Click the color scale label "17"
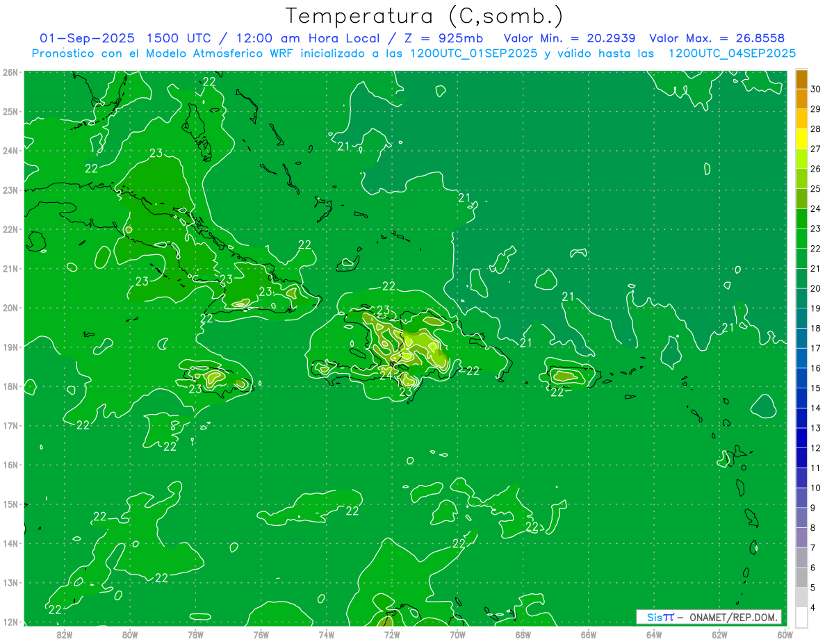Viewport: 834px width, 644px height. click(x=815, y=348)
